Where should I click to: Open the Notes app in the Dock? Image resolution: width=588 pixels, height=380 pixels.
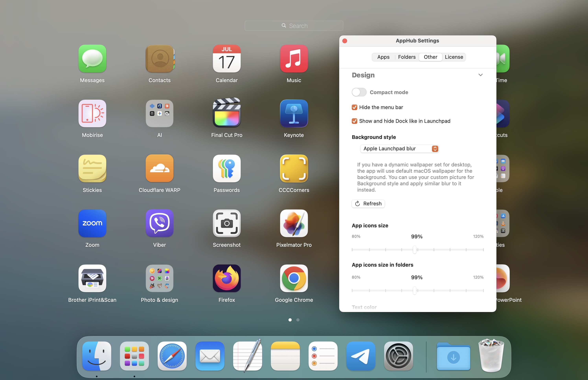(285, 356)
